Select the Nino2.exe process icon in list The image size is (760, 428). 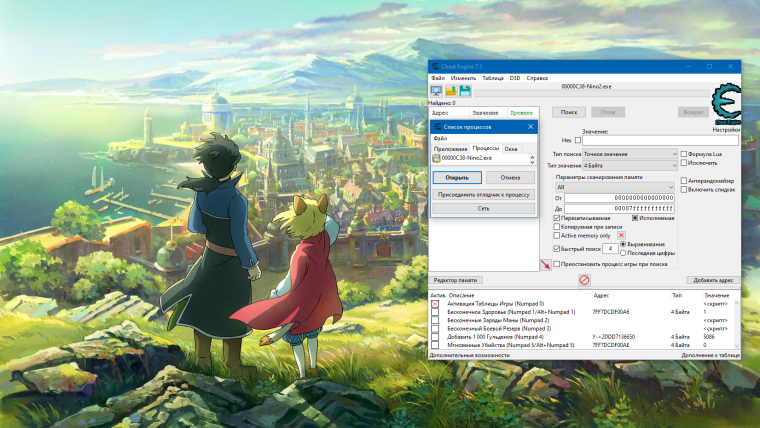point(436,159)
